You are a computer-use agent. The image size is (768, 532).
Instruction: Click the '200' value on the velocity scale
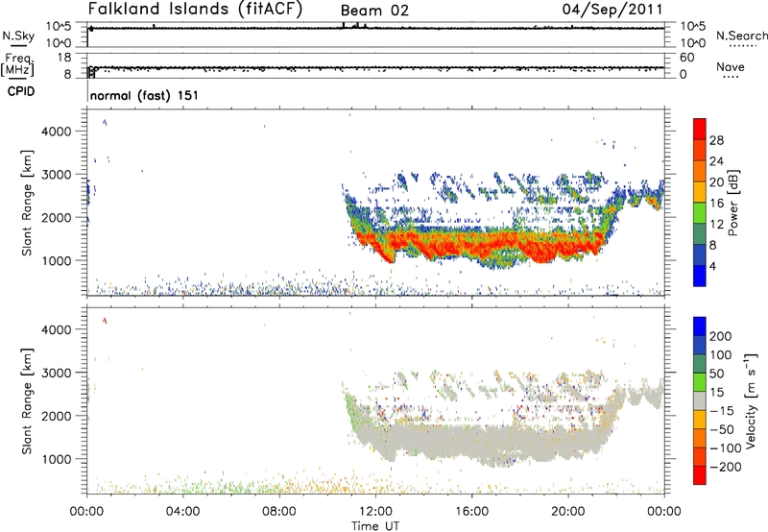tap(721, 336)
